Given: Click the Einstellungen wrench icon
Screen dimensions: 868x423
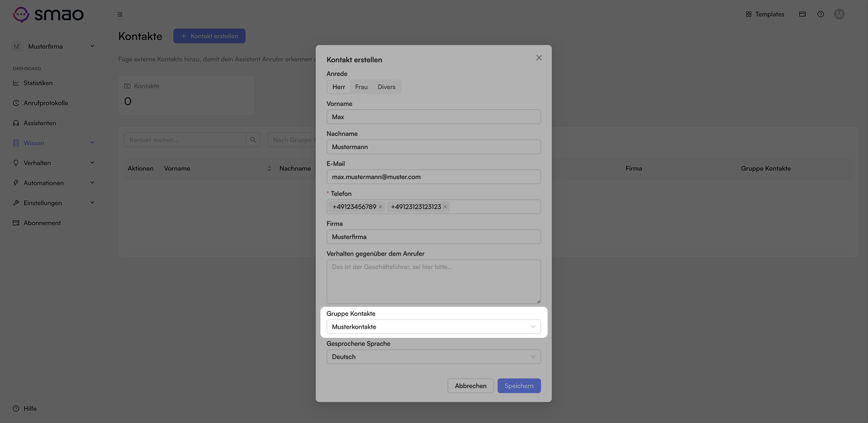Looking at the screenshot, I should pos(16,203).
